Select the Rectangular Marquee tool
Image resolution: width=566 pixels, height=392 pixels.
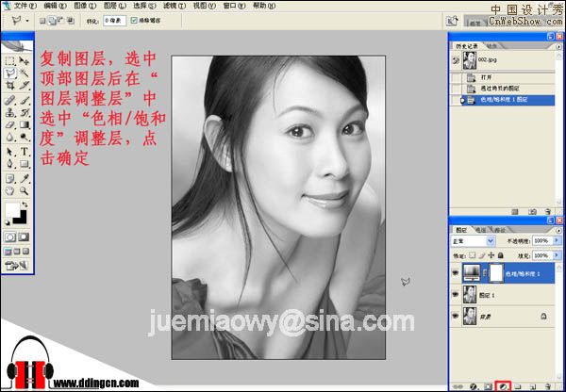pyautogui.click(x=10, y=60)
